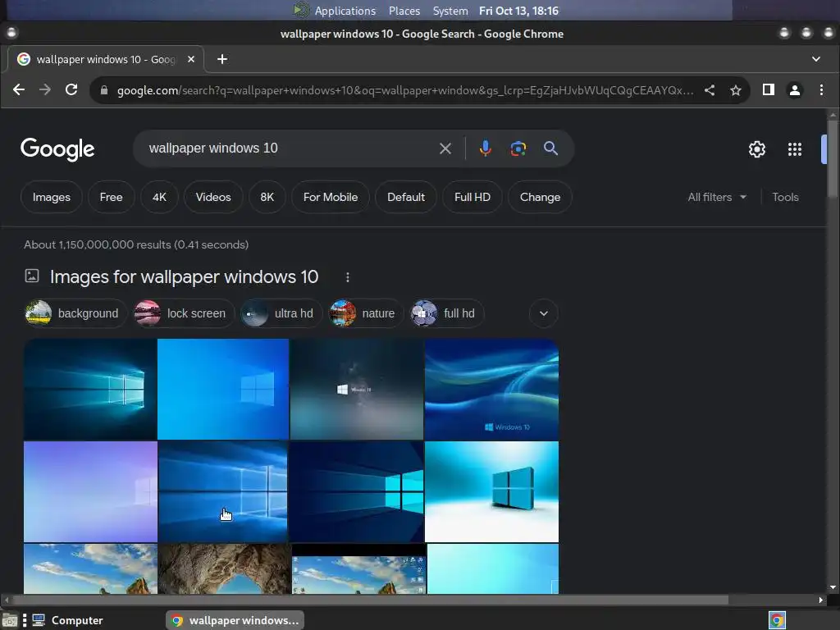Apply the For Mobile filter chip
This screenshot has width=840, height=630.
[331, 197]
